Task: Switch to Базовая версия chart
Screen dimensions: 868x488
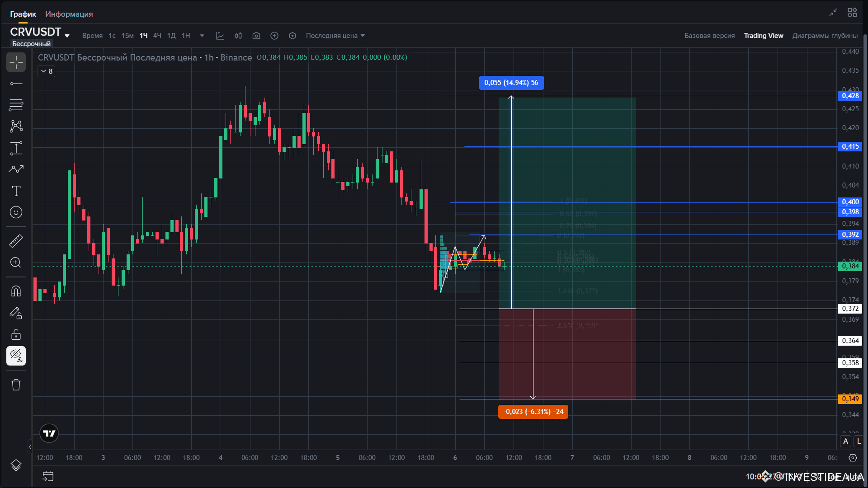Action: click(x=709, y=36)
